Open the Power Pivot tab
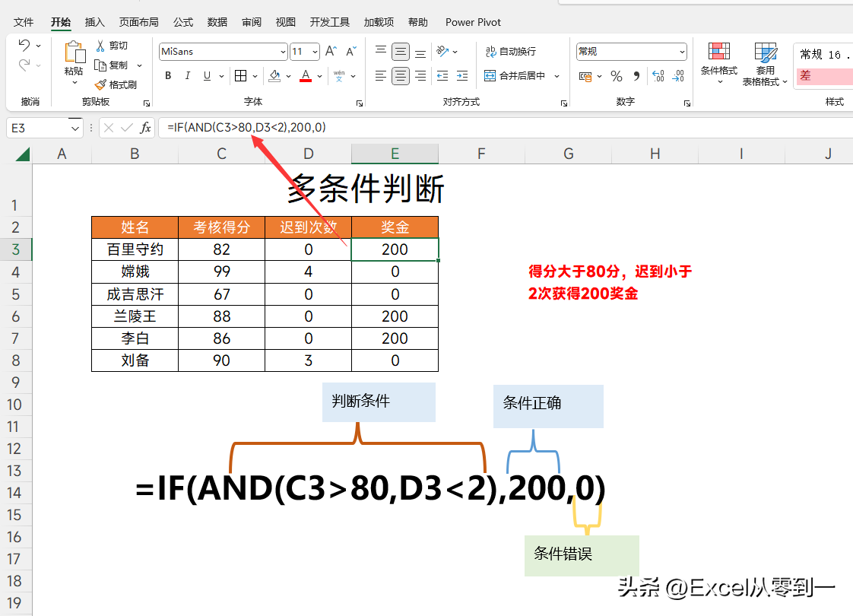 tap(473, 22)
